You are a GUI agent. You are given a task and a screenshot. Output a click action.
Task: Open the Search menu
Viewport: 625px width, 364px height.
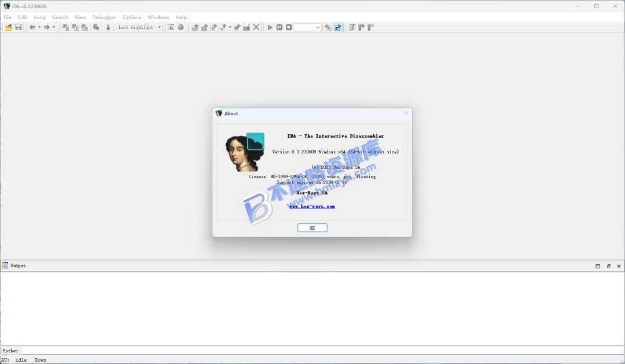pos(60,17)
